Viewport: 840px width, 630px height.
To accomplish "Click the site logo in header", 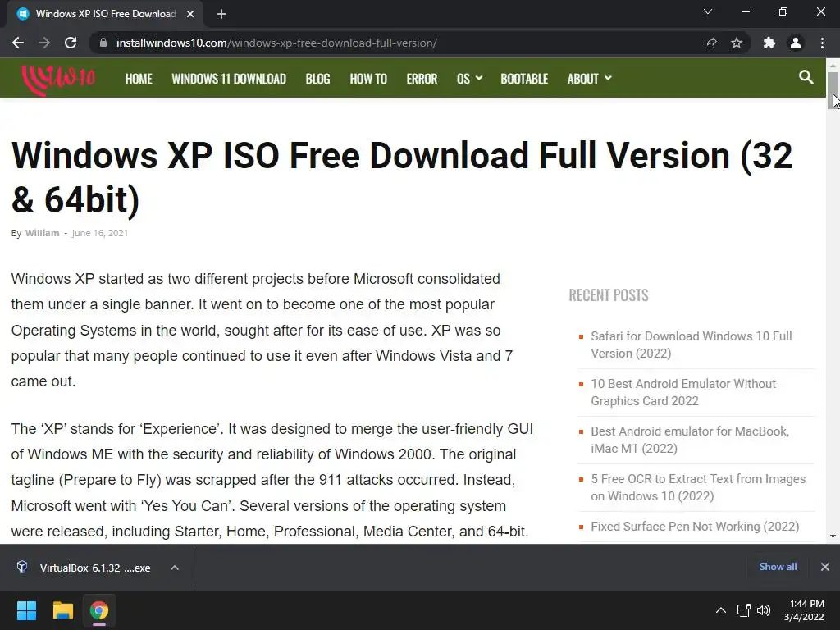I will (x=58, y=80).
